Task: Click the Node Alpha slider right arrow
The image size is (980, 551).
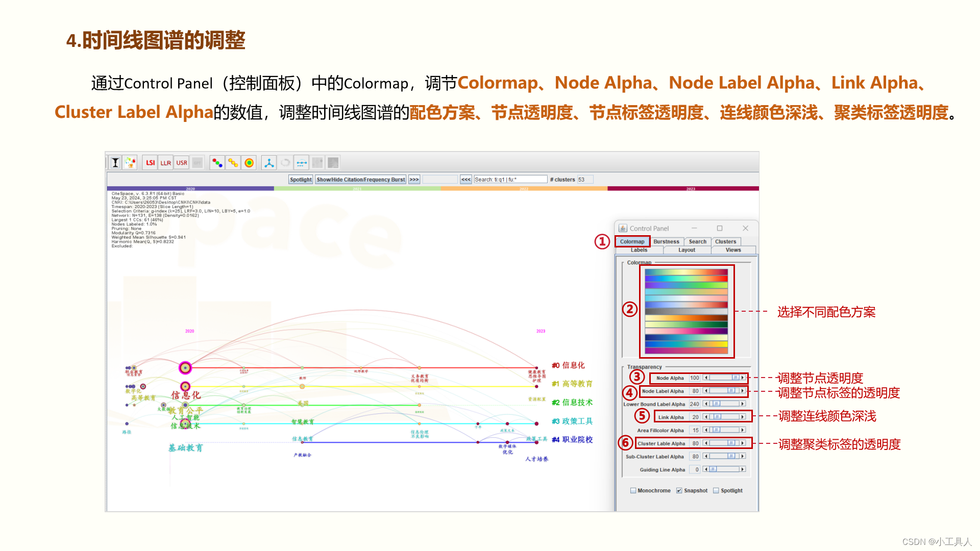Action: coord(743,378)
